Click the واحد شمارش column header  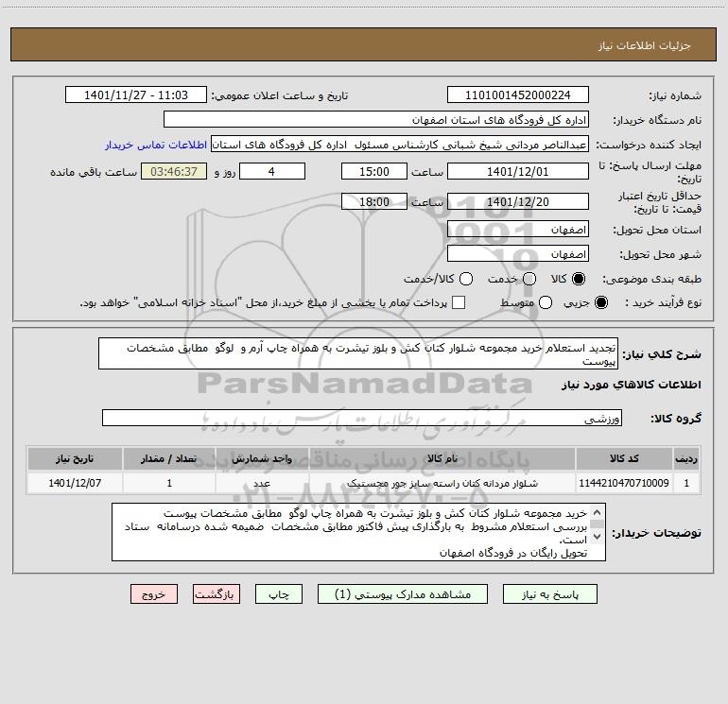(262, 458)
